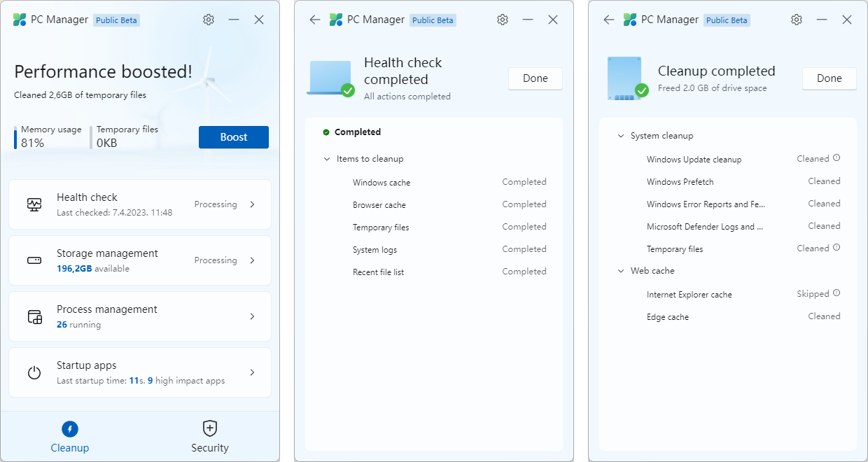Minimize the Health check window
This screenshot has height=462, width=868.
(528, 20)
